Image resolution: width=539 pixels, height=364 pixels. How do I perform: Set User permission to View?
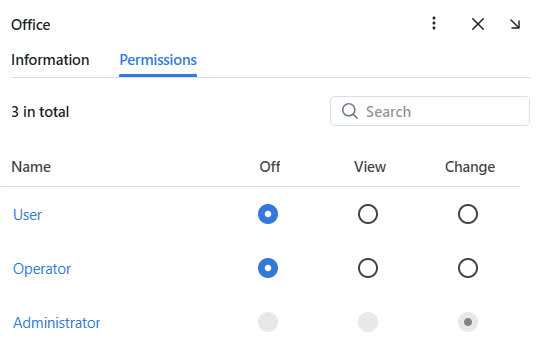[x=368, y=214]
